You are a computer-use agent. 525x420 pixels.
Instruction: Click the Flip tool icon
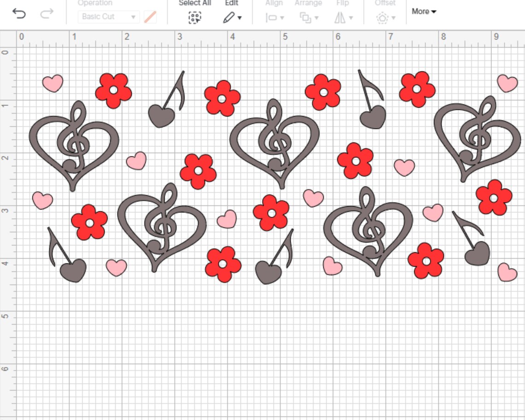(x=340, y=17)
